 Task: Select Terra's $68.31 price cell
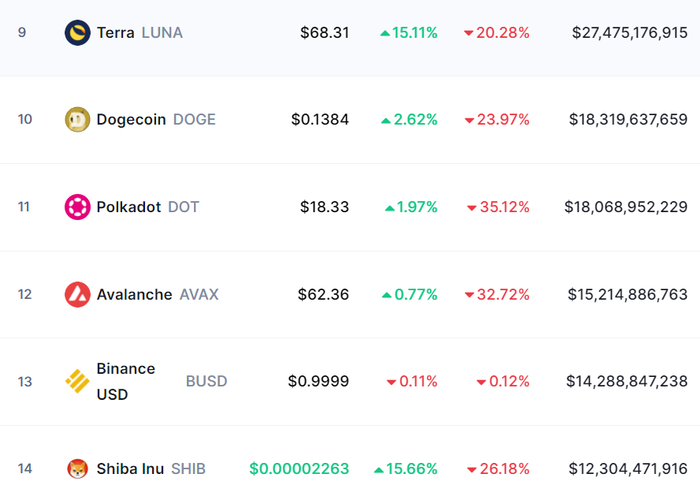click(x=325, y=33)
